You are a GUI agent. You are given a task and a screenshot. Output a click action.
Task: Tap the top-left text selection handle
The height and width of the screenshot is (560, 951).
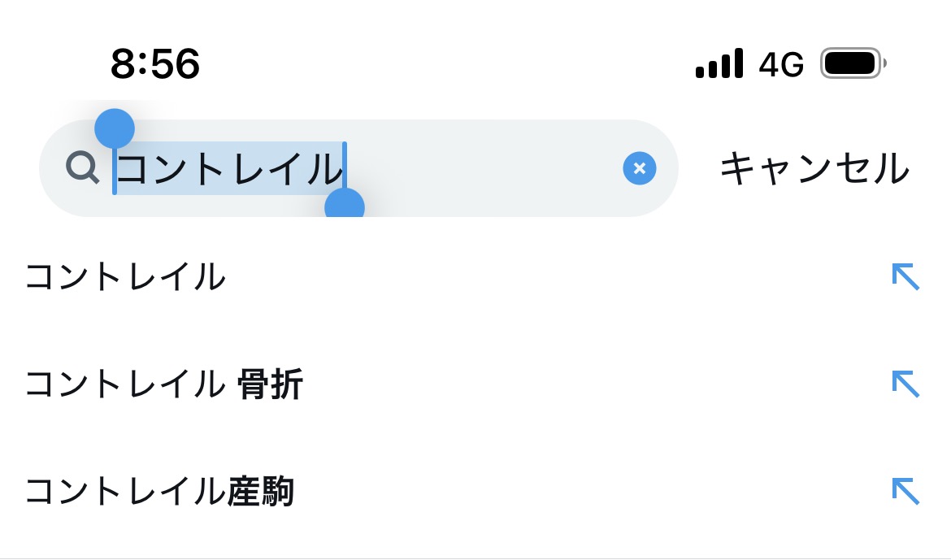115,128
